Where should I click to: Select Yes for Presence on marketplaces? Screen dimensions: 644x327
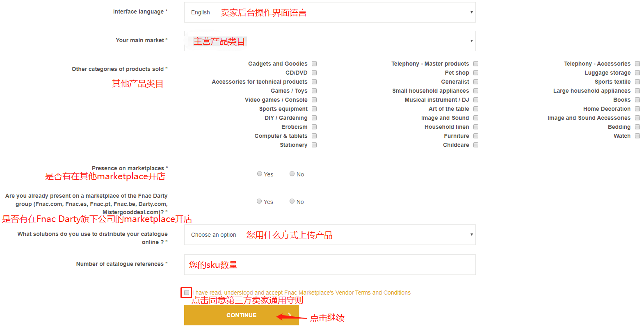260,174
